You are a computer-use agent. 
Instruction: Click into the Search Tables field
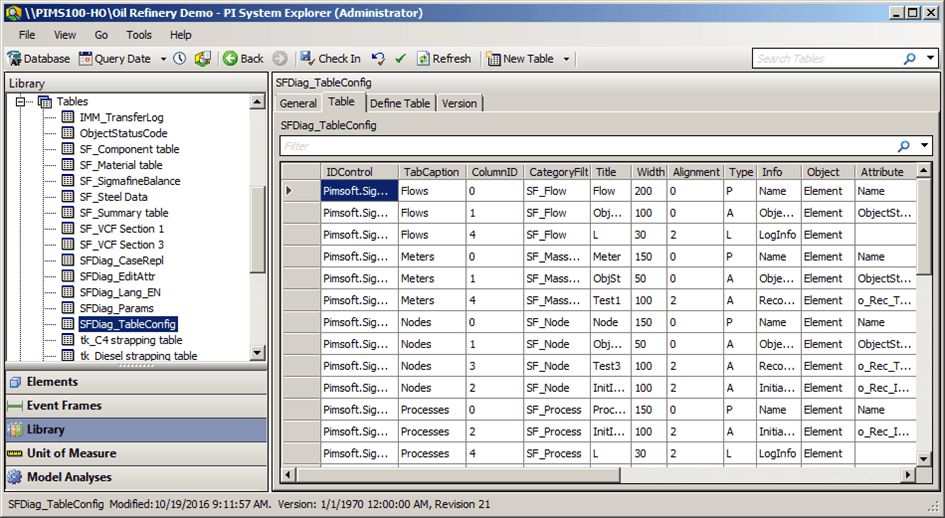(828, 58)
